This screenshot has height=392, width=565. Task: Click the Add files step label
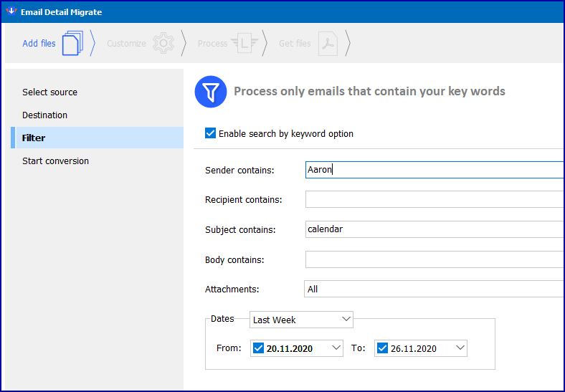[39, 44]
